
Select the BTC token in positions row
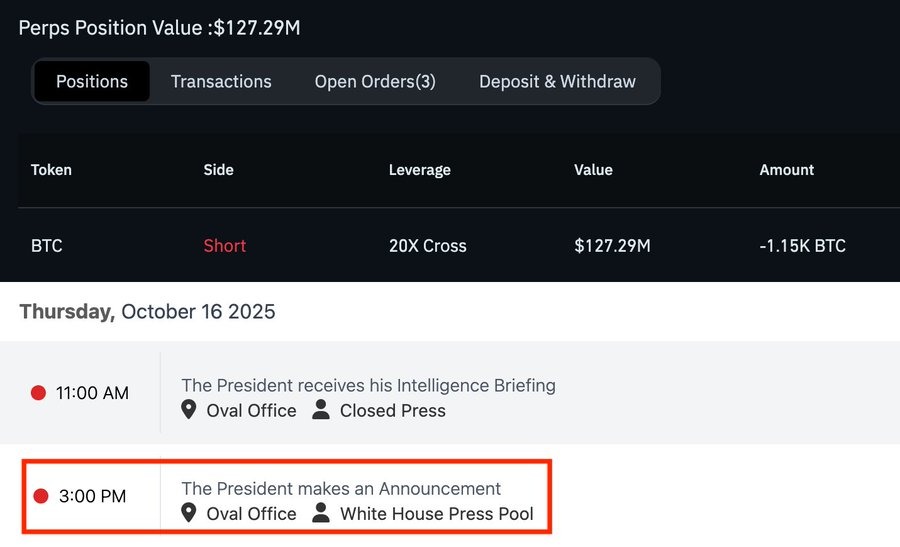[x=47, y=245]
